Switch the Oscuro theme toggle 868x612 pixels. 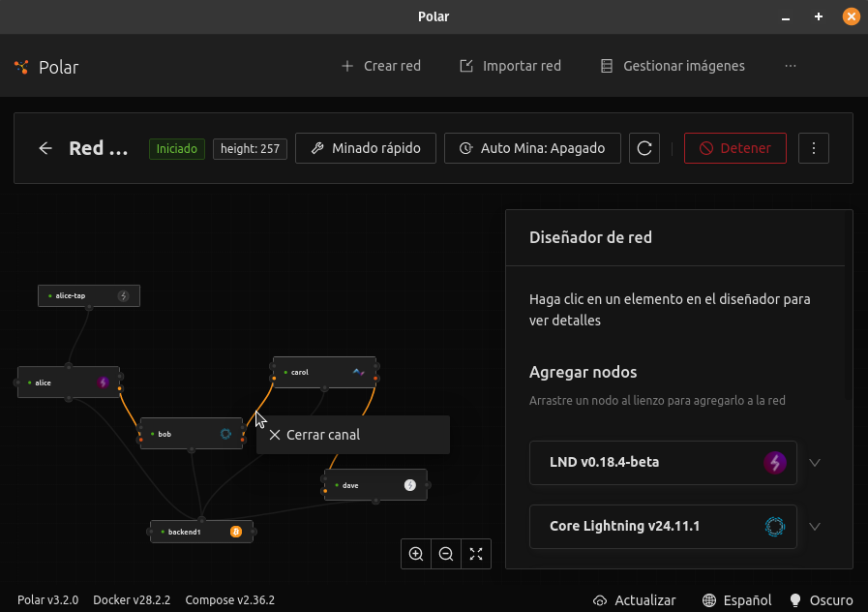tap(822, 600)
